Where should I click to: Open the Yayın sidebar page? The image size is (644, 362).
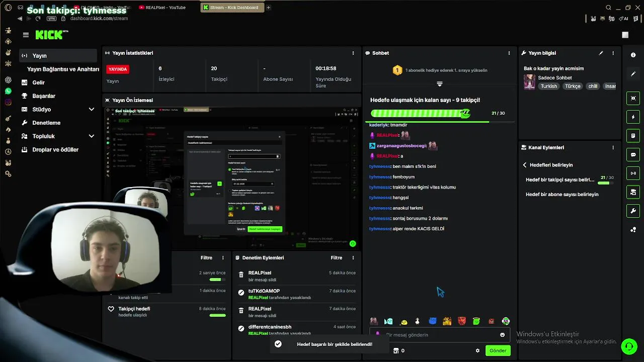(x=58, y=56)
